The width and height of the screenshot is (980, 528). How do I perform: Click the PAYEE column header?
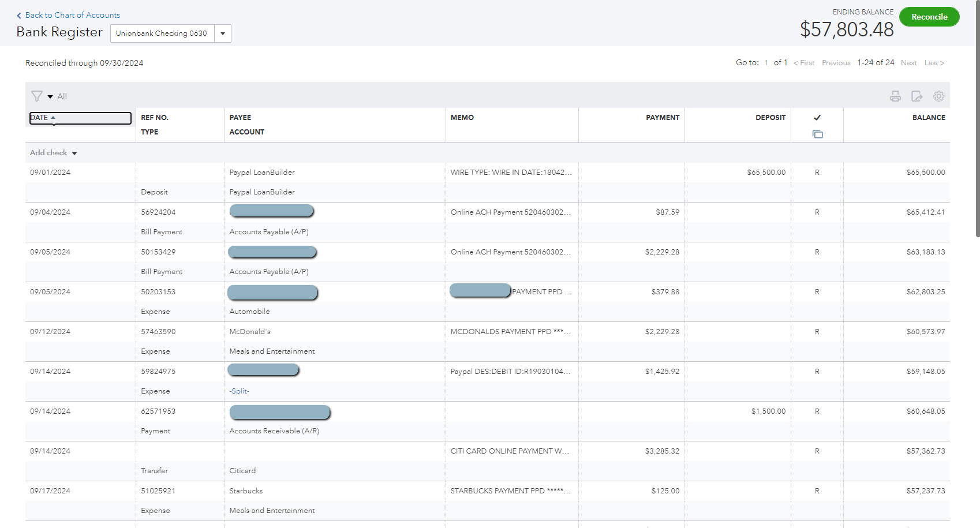[240, 118]
